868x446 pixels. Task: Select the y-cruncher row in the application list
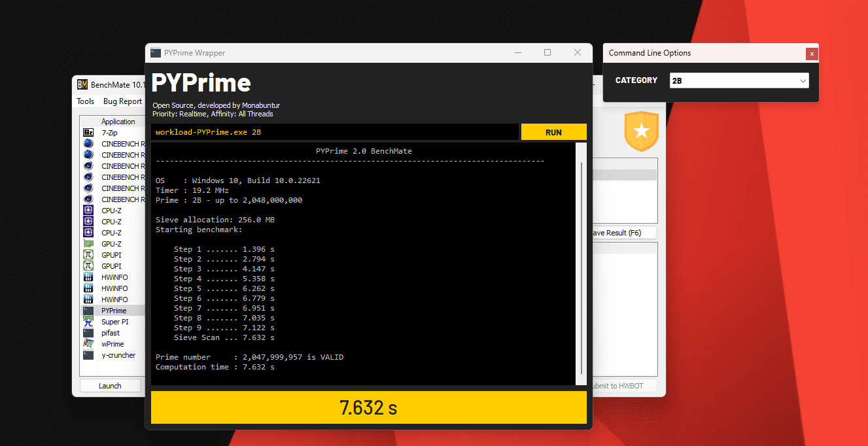coord(113,355)
